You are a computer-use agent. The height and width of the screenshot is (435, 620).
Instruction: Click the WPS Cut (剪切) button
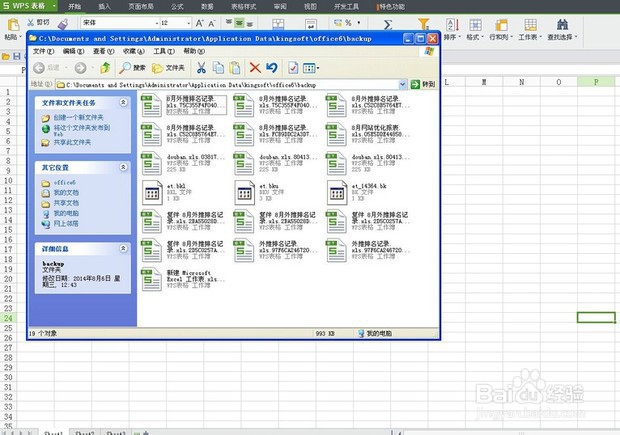tap(38, 23)
